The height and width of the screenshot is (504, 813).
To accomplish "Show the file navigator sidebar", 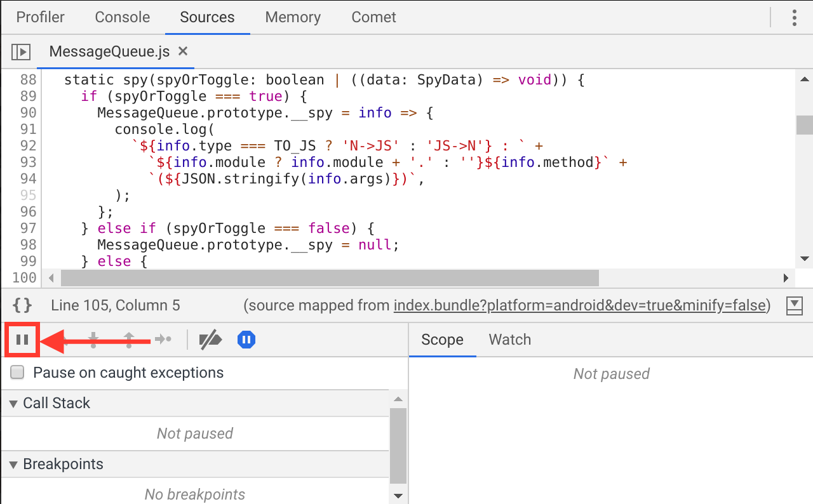I will tap(20, 51).
